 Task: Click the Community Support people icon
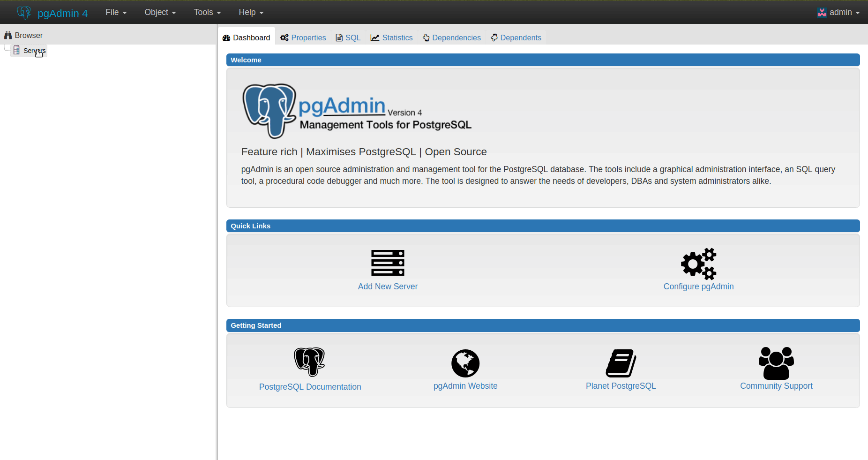click(776, 363)
